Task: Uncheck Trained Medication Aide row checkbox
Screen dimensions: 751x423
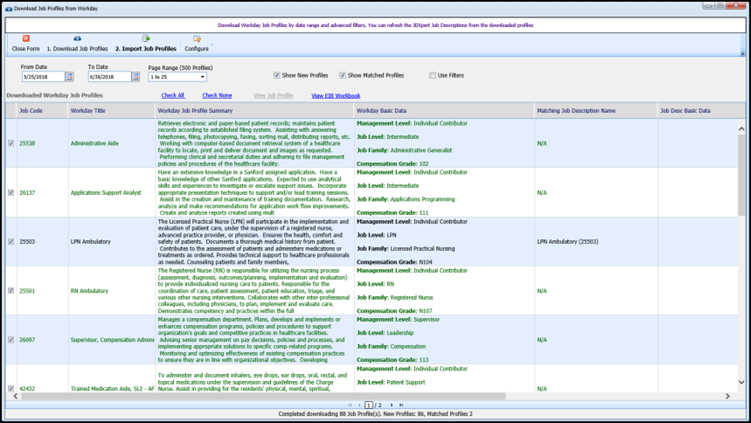Action: coord(11,389)
